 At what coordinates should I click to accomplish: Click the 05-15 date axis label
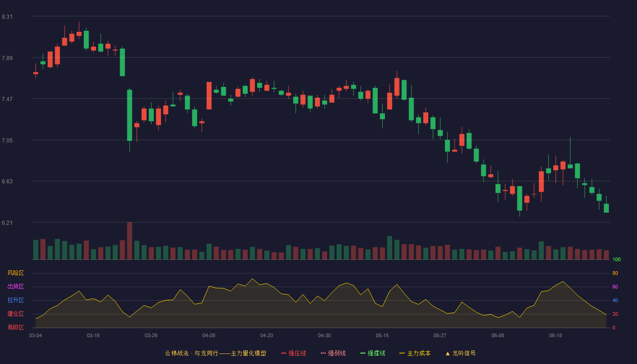pyautogui.click(x=382, y=335)
